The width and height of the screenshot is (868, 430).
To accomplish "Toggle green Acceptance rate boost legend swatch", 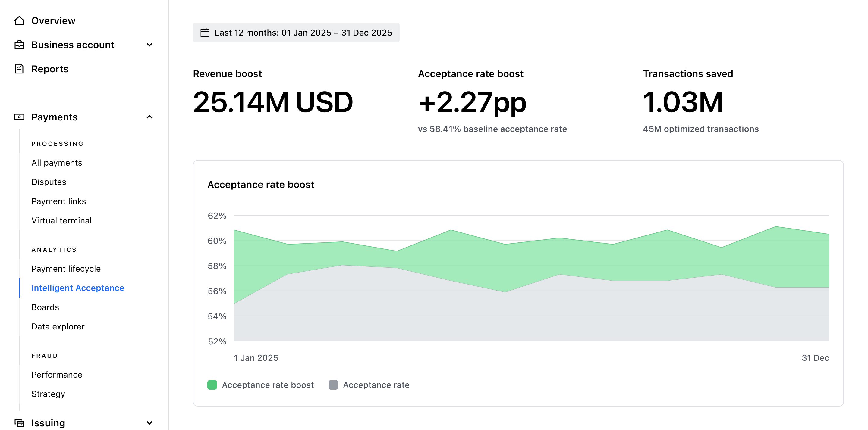I will click(212, 385).
